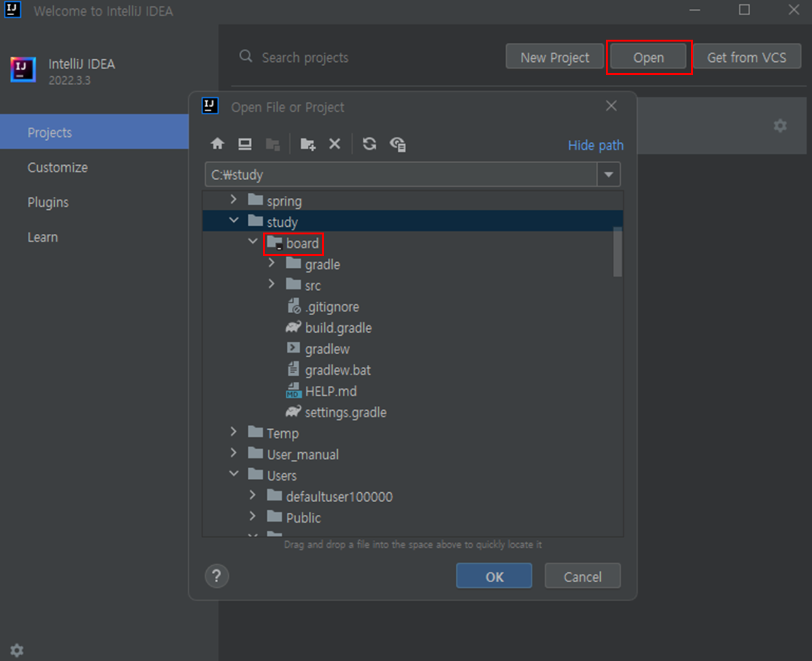The image size is (812, 661).
Task: Select the defaultuser100000 folder row
Action: coord(412,497)
